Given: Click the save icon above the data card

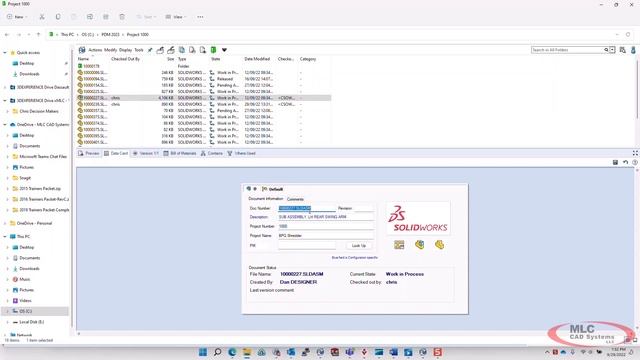Looking at the screenshot, I should [615, 162].
